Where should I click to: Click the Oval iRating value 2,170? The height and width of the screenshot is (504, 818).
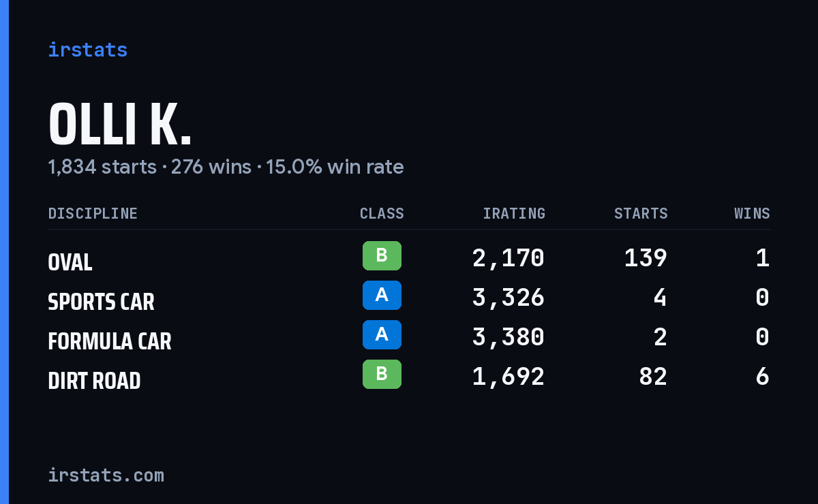click(x=509, y=258)
